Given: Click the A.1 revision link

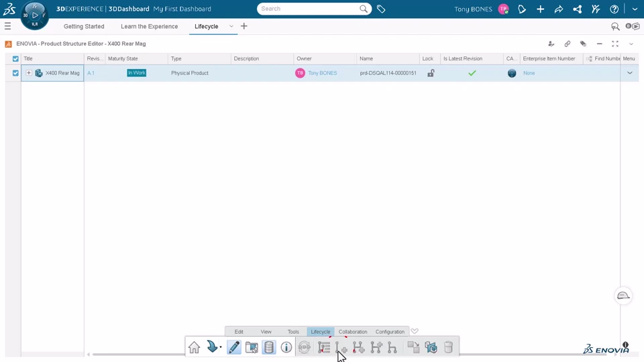Looking at the screenshot, I should click(x=91, y=73).
